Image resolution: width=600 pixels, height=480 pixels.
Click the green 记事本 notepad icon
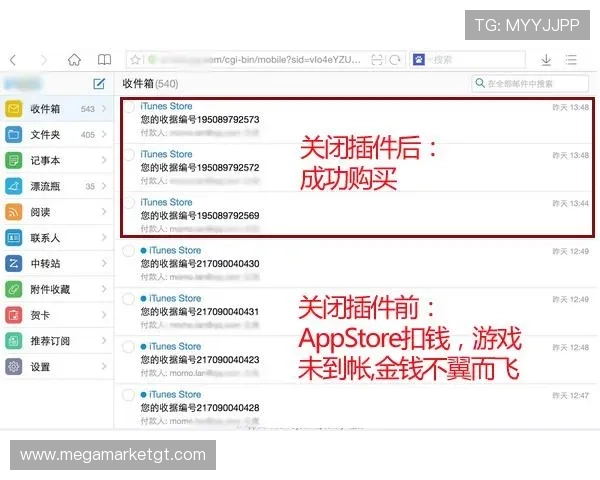14,160
